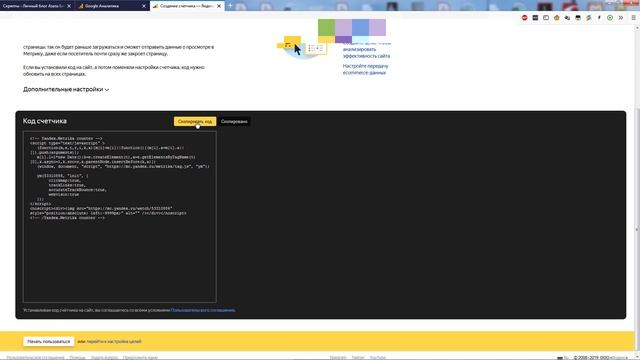The image size is (640, 360).
Task: Click the green circle extension icon
Action: click(610, 18)
